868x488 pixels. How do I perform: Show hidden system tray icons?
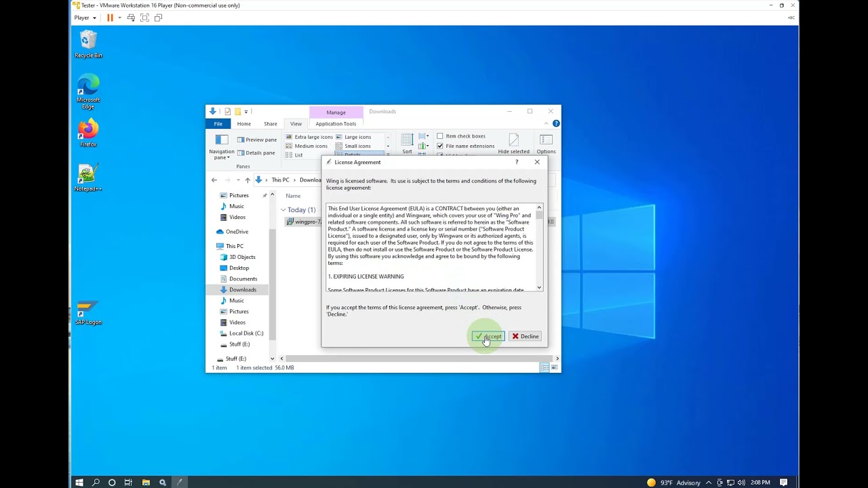[x=709, y=483]
